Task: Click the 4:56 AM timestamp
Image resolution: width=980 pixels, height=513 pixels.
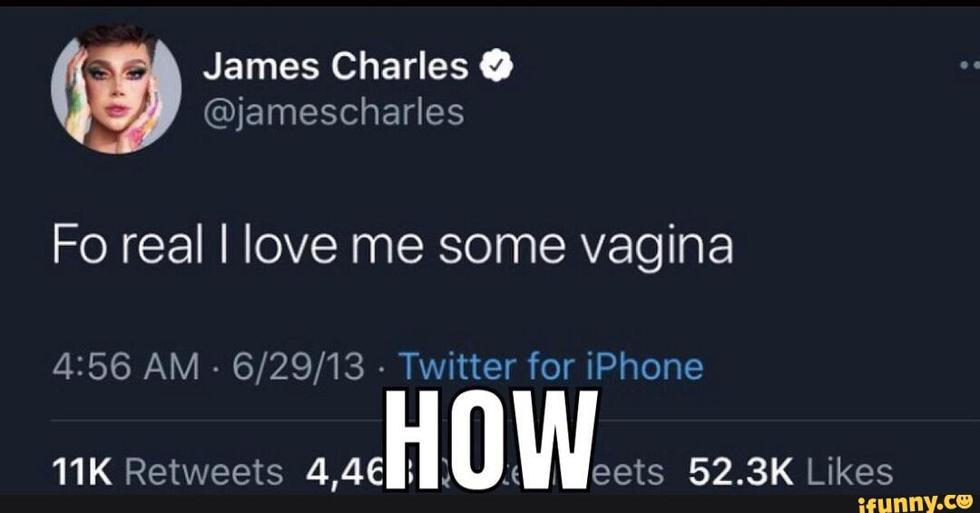Action: click(x=125, y=367)
